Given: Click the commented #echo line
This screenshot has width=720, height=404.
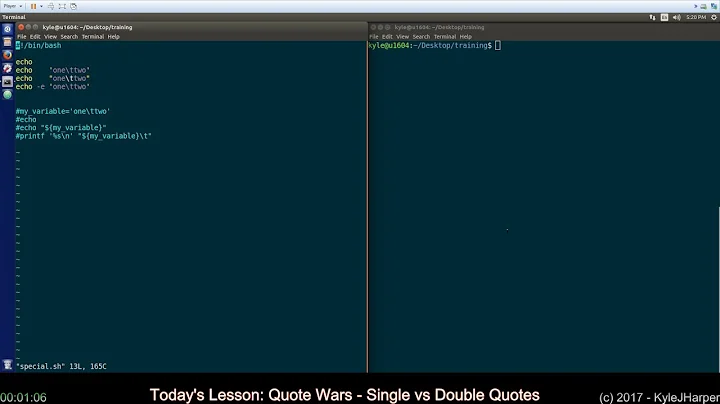Looking at the screenshot, I should 26,119.
